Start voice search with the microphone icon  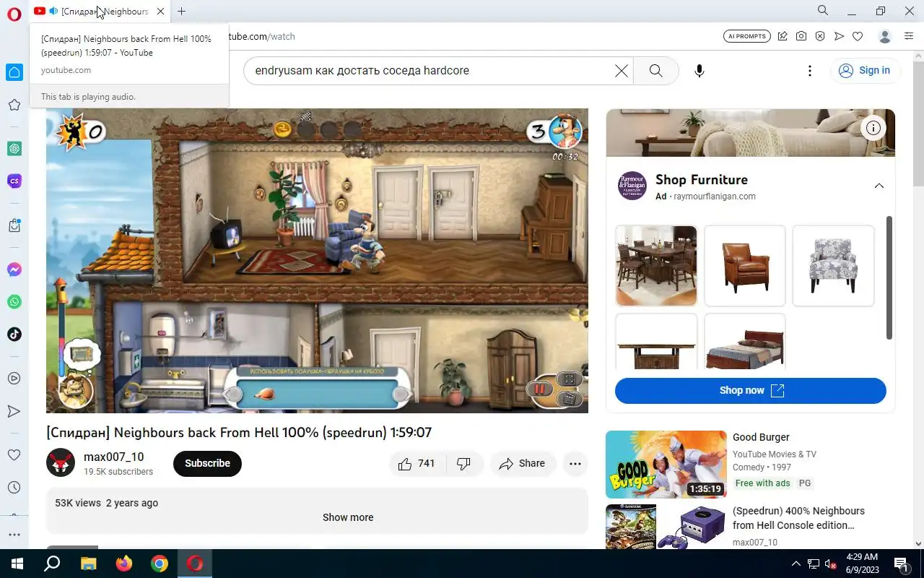(x=699, y=70)
